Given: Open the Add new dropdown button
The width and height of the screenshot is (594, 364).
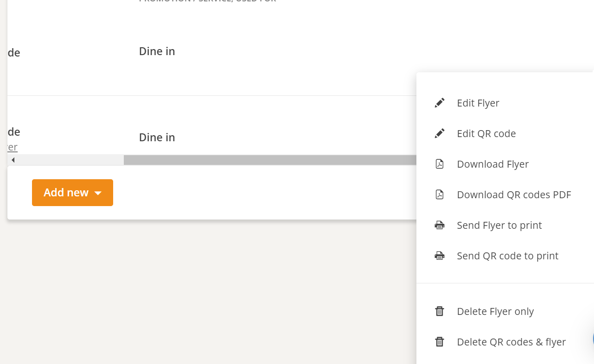Looking at the screenshot, I should tap(72, 193).
